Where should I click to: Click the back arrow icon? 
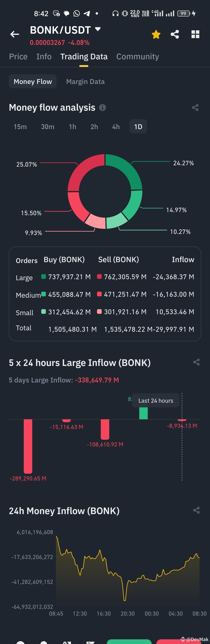click(x=14, y=34)
